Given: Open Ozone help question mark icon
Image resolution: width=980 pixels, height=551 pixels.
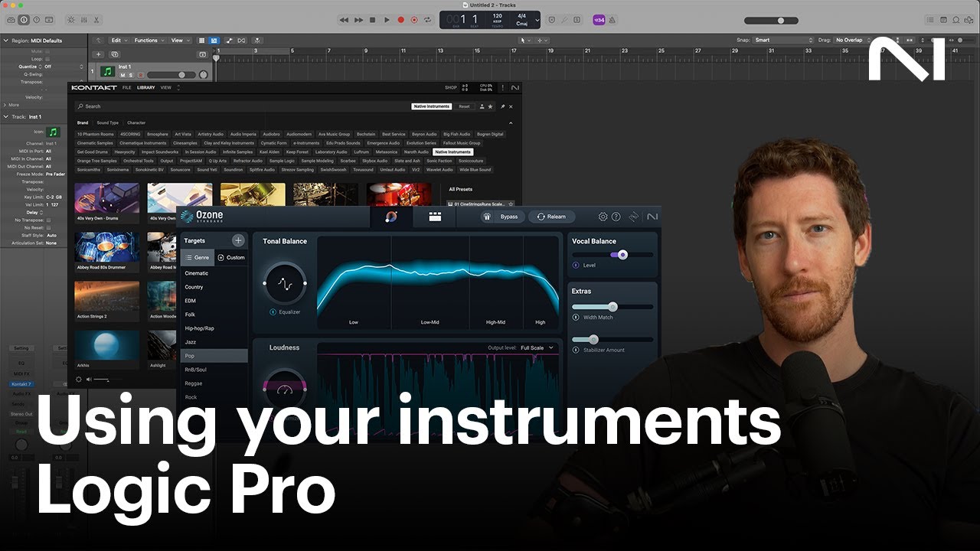Looking at the screenshot, I should 616,217.
